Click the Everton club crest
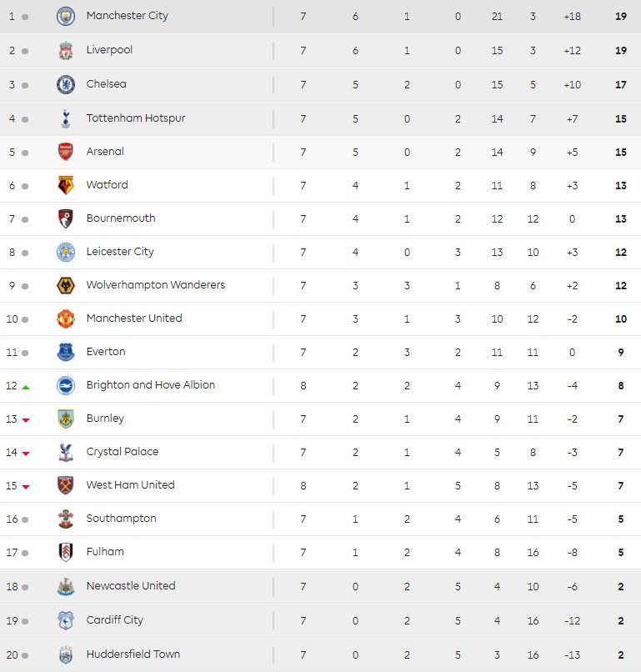641x672 pixels. pos(65,352)
